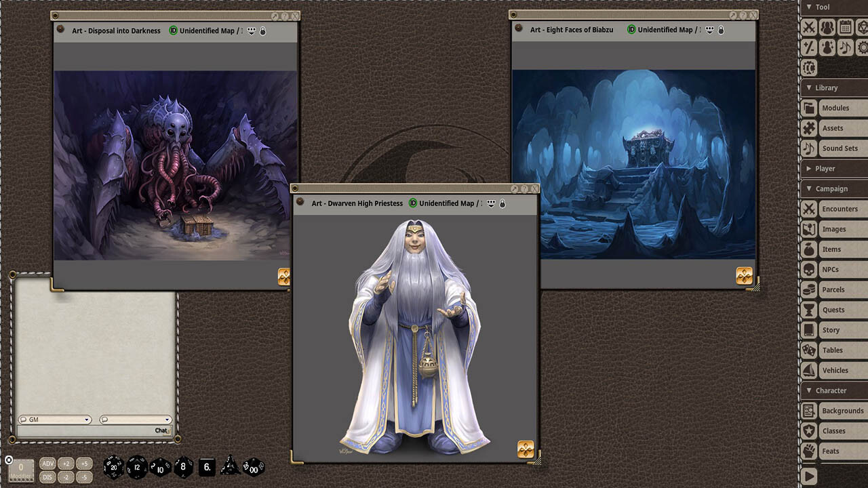Open the Modules library button
868x488 pixels.
(836, 107)
